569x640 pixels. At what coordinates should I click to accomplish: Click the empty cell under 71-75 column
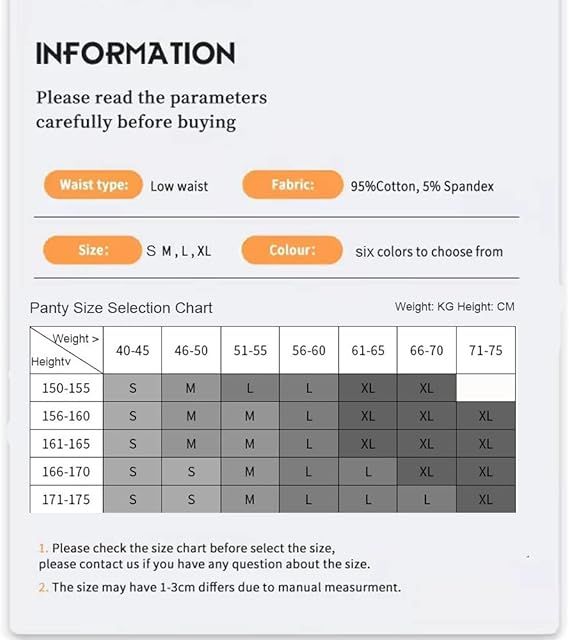486,388
